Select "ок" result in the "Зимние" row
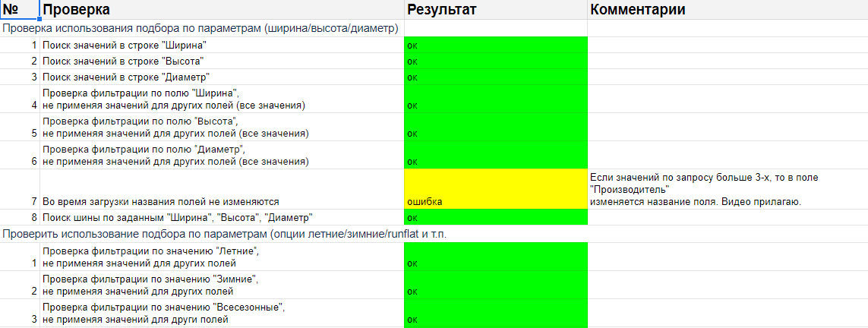The image size is (868, 328). (495, 285)
